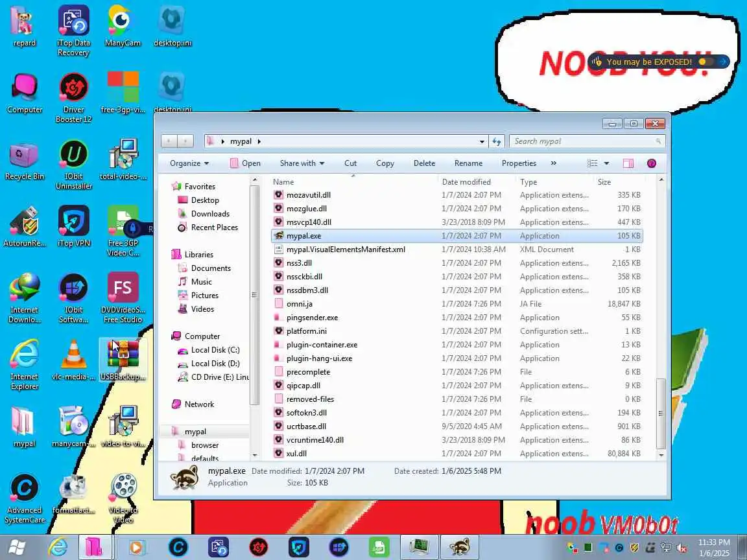The height and width of the screenshot is (560, 747).
Task: Select the mypal.exe file row
Action: [457, 236]
